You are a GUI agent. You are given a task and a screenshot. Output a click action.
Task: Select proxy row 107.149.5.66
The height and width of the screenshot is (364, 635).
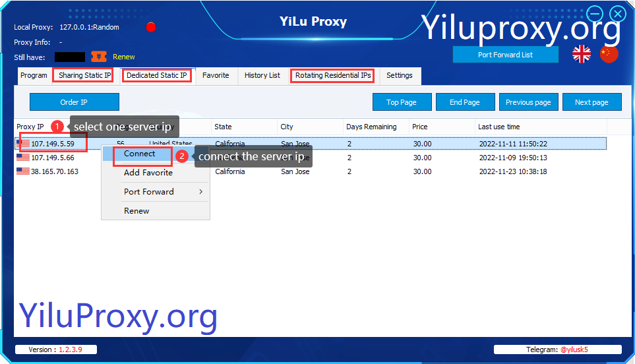311,158
